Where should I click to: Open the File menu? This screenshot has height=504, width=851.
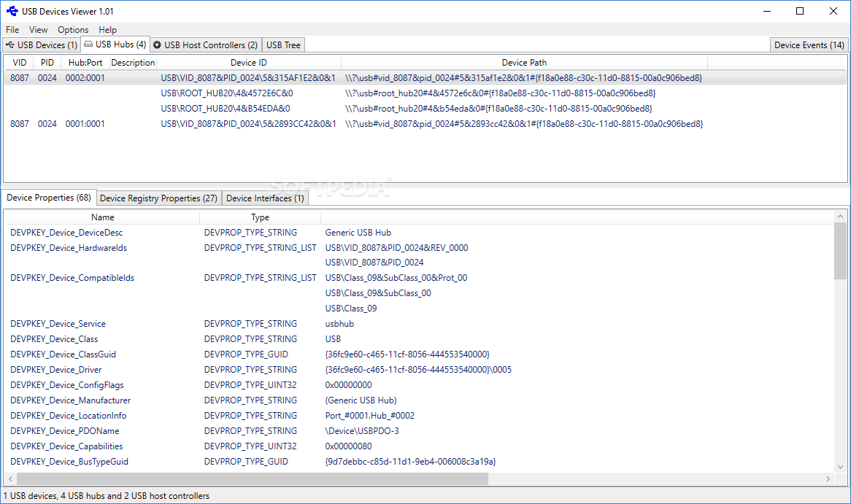(x=12, y=29)
